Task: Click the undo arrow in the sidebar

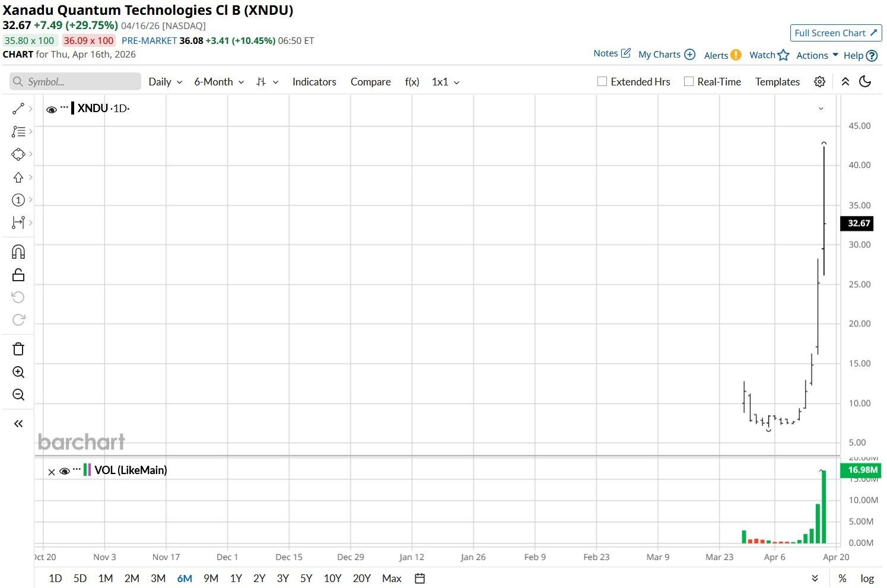Action: click(x=18, y=297)
